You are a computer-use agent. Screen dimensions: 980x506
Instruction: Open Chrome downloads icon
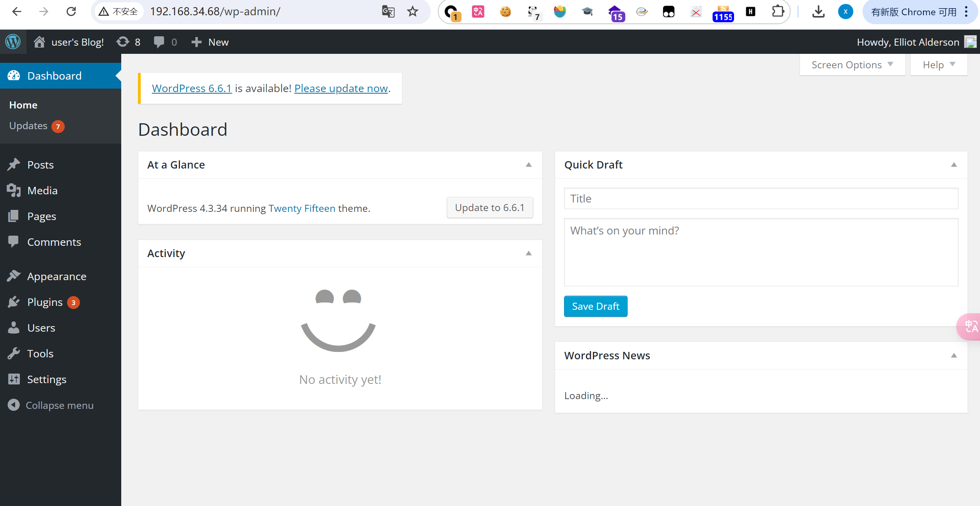pos(818,12)
